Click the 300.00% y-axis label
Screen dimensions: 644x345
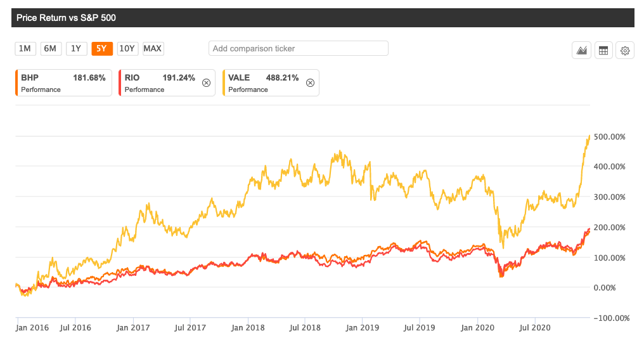(x=610, y=197)
